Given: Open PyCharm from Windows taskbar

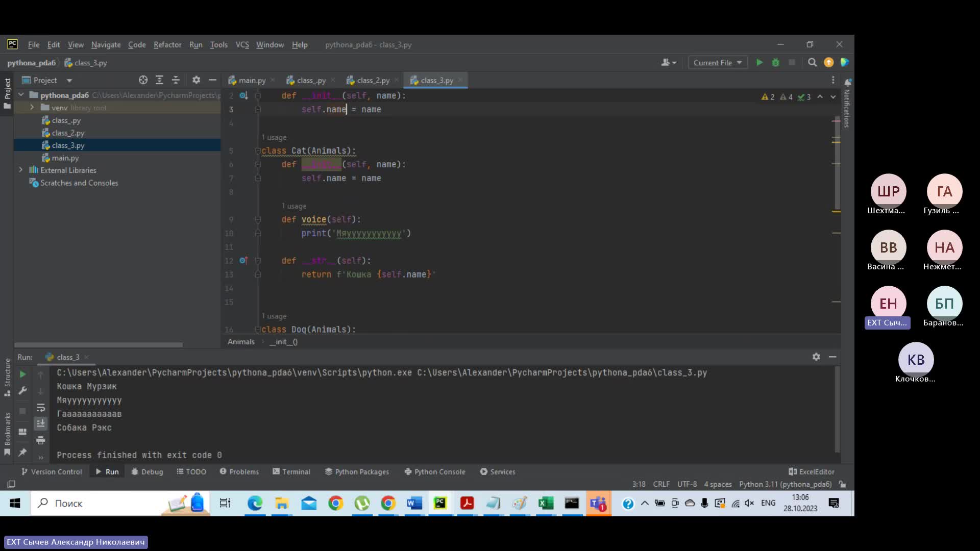Looking at the screenshot, I should pos(439,503).
